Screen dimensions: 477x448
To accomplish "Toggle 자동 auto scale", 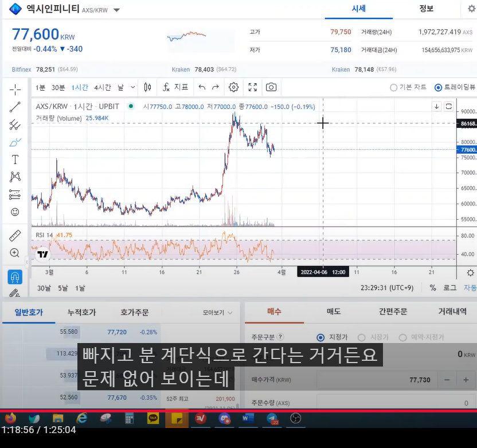I will click(470, 288).
